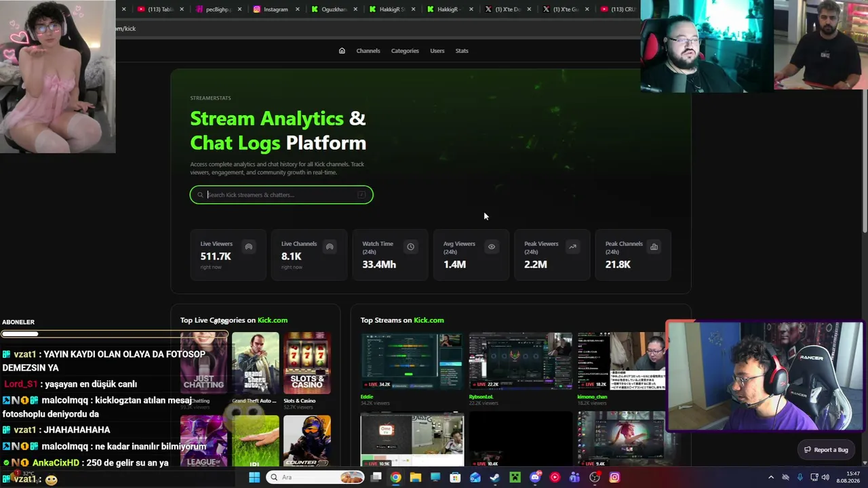
Task: Click the Live Viewers broadcast icon
Action: point(249,247)
